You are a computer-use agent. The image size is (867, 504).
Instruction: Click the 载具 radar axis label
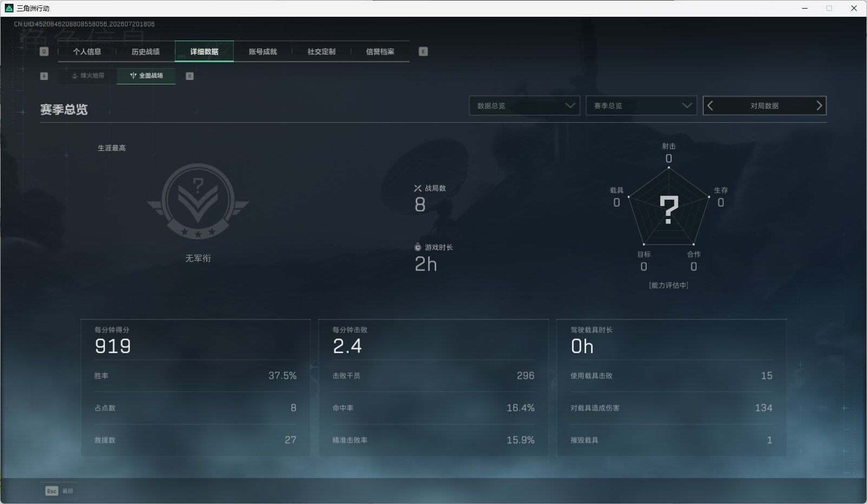(x=617, y=190)
